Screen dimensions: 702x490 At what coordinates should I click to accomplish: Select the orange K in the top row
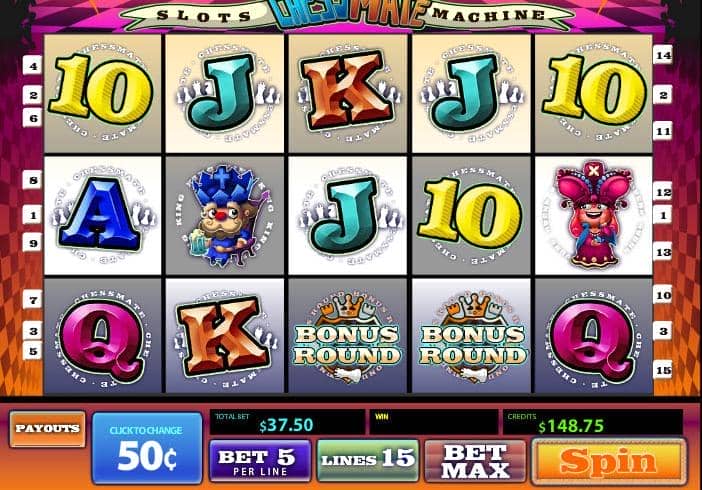(x=347, y=93)
